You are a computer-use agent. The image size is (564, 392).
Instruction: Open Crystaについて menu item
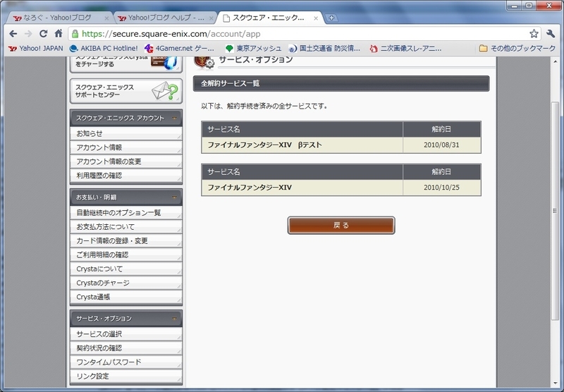[126, 269]
